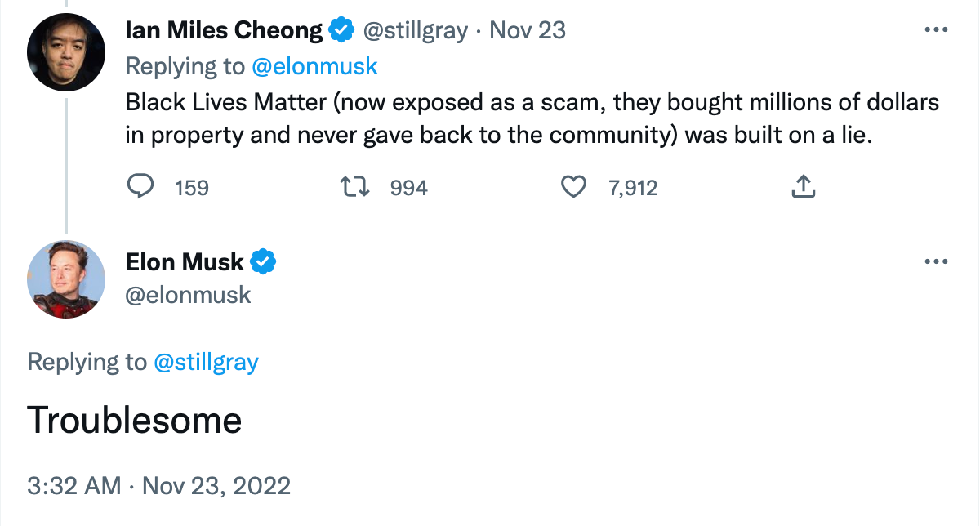Click Elon Musk's profile picture

[66, 279]
